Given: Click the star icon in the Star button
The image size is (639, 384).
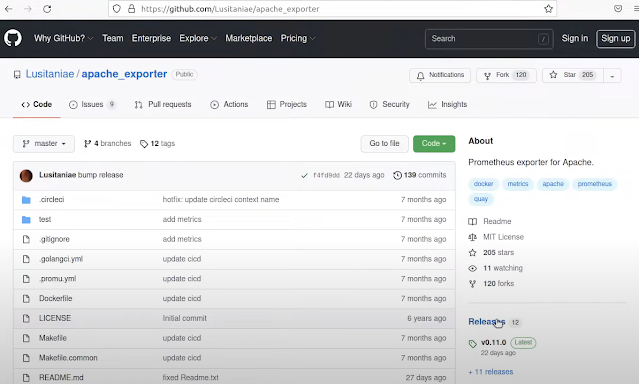Looking at the screenshot, I should click(553, 75).
